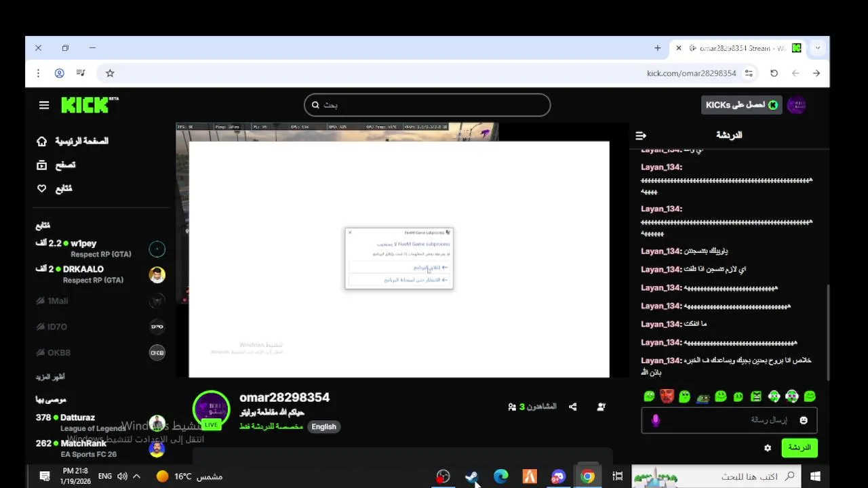Click the left-pointing navigation arrow in Chrome toolbar
Image resolution: width=868 pixels, height=488 pixels.
(795, 73)
